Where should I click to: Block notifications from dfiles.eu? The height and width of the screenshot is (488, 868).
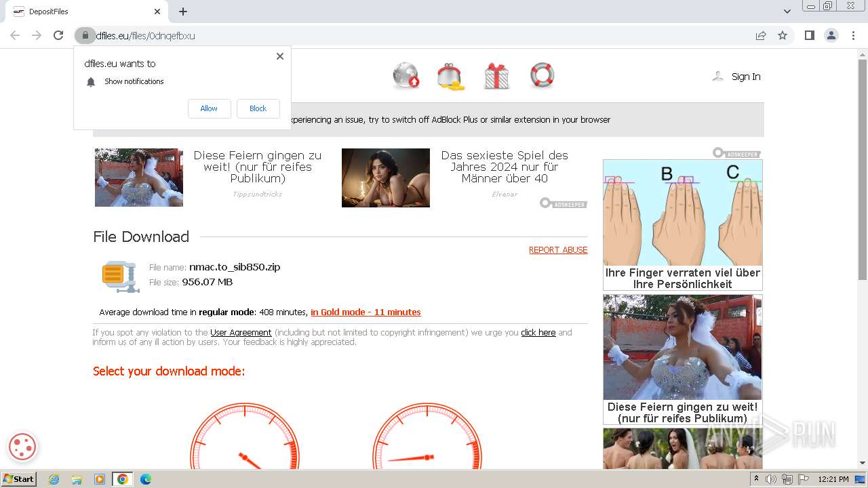pyautogui.click(x=258, y=108)
